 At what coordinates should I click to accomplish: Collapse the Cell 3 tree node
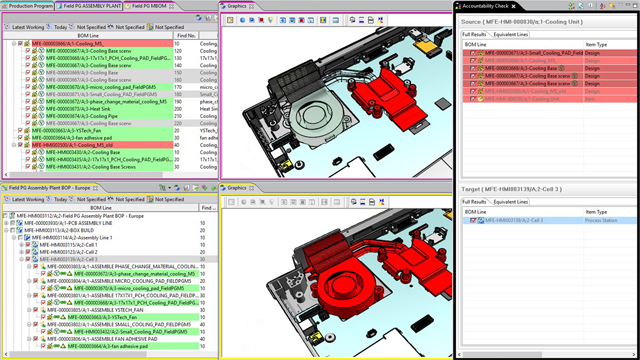[22, 259]
